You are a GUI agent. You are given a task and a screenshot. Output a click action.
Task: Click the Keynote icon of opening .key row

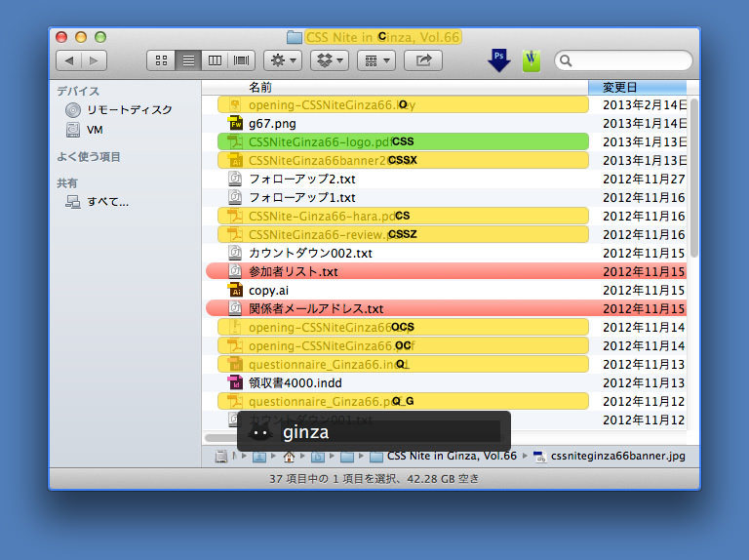click(x=234, y=104)
